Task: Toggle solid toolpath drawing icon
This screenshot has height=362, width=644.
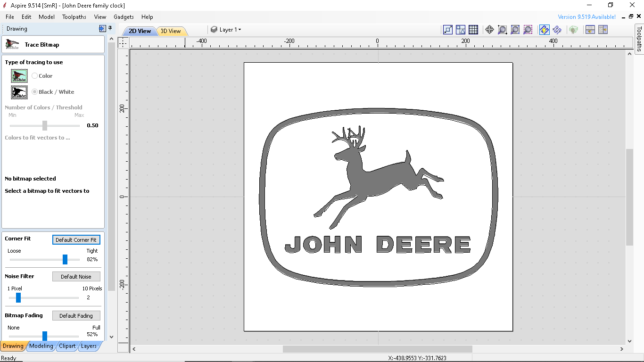Action: coord(557,30)
